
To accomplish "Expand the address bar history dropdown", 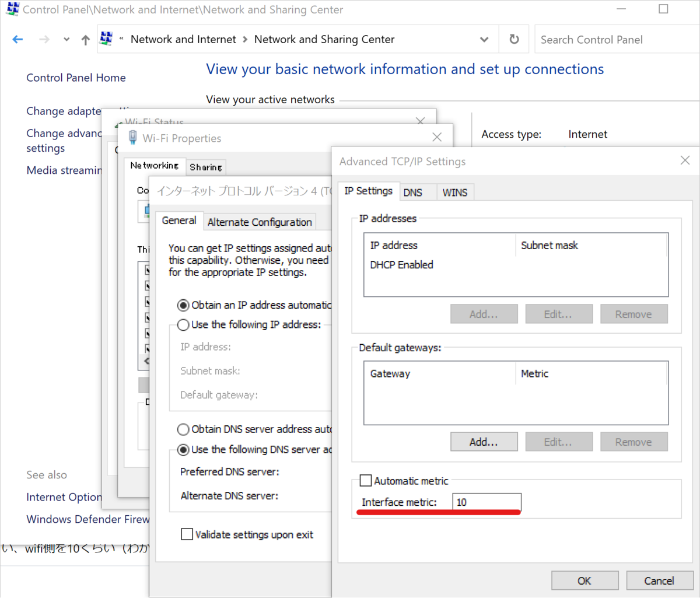I will 484,40.
